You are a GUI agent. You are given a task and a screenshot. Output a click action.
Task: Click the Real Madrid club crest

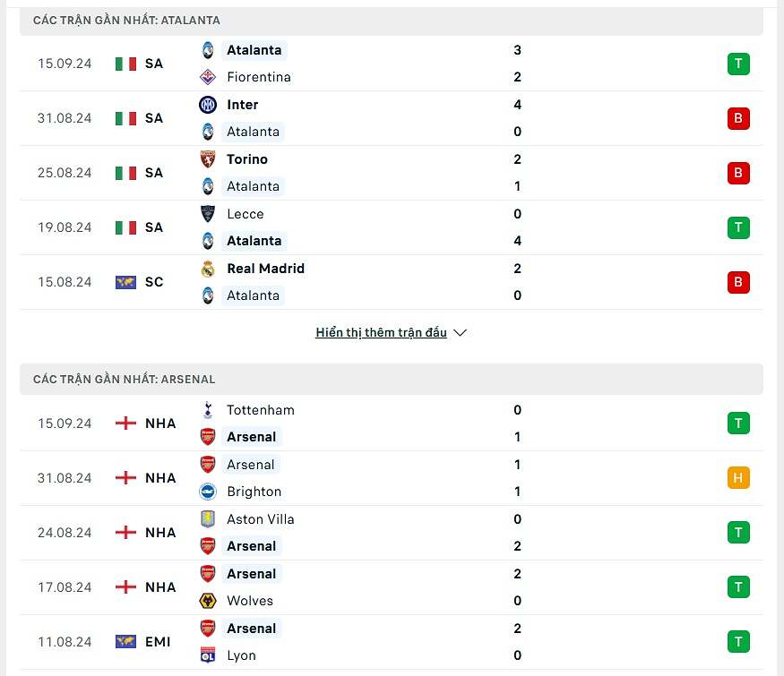point(208,269)
